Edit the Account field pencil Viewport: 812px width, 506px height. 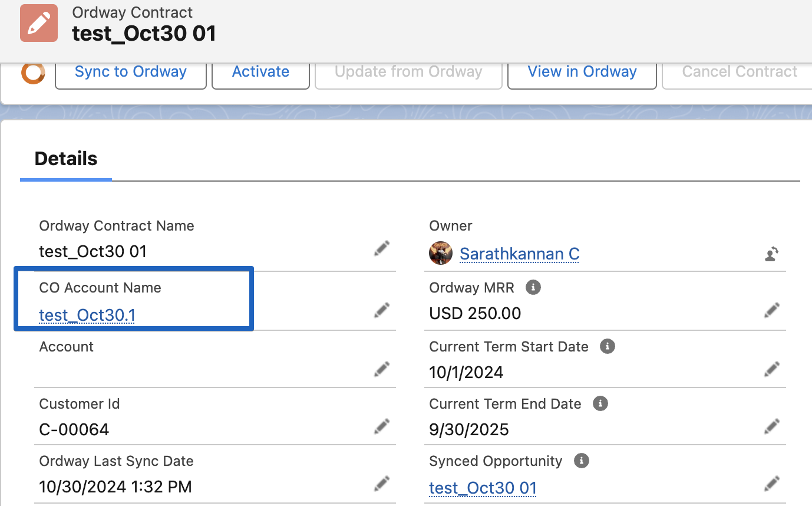[x=382, y=369]
